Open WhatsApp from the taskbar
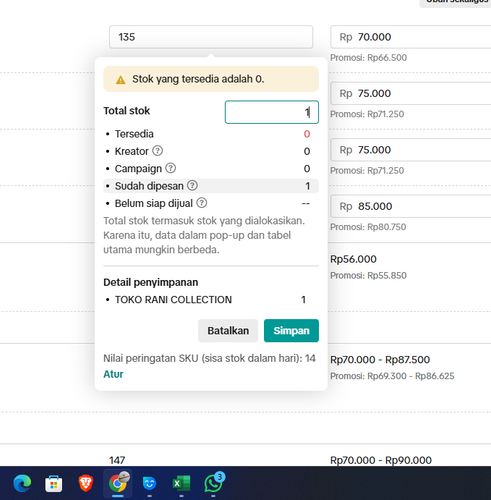Viewport: 491px width, 500px height. pos(213,483)
